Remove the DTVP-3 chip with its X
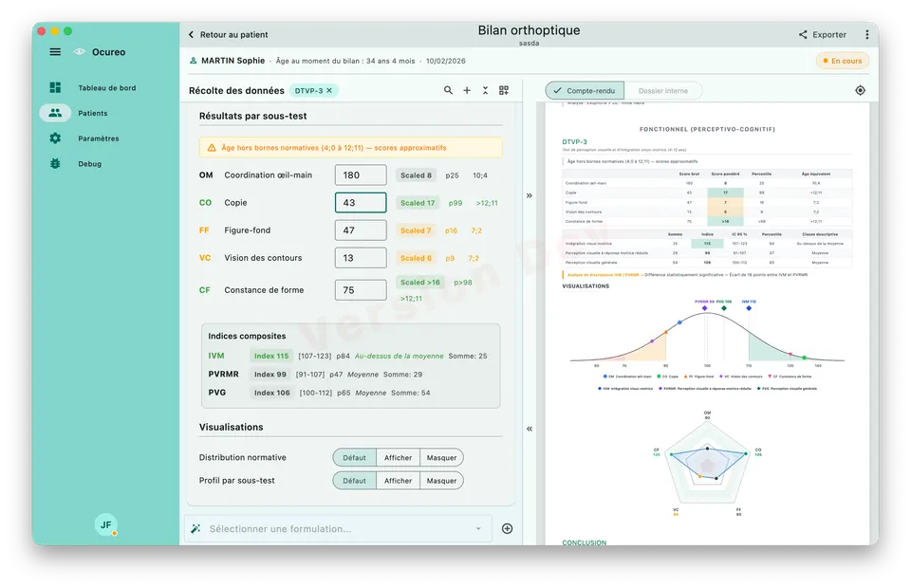This screenshot has height=588, width=911. tap(329, 90)
